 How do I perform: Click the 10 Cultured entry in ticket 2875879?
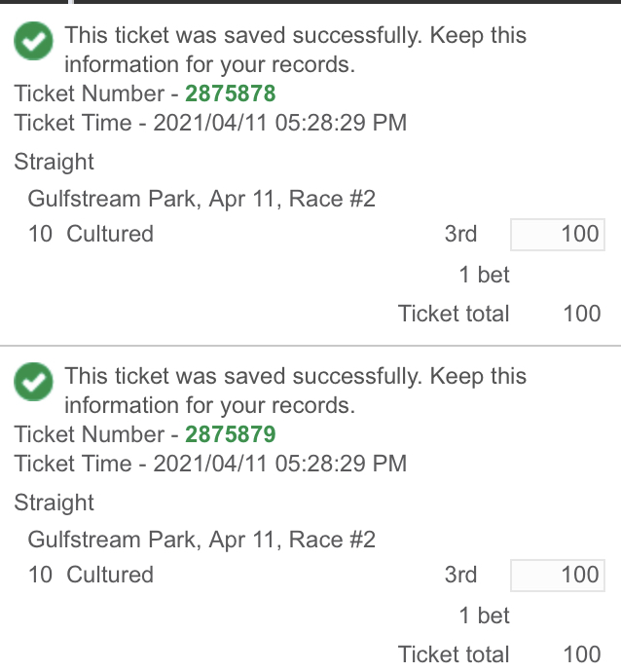(91, 575)
